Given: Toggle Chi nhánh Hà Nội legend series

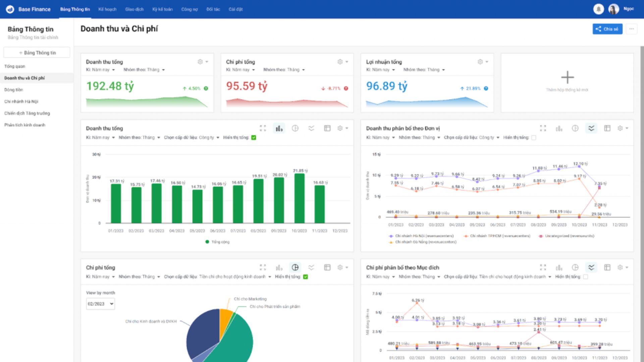Looking at the screenshot, I should tap(421, 236).
